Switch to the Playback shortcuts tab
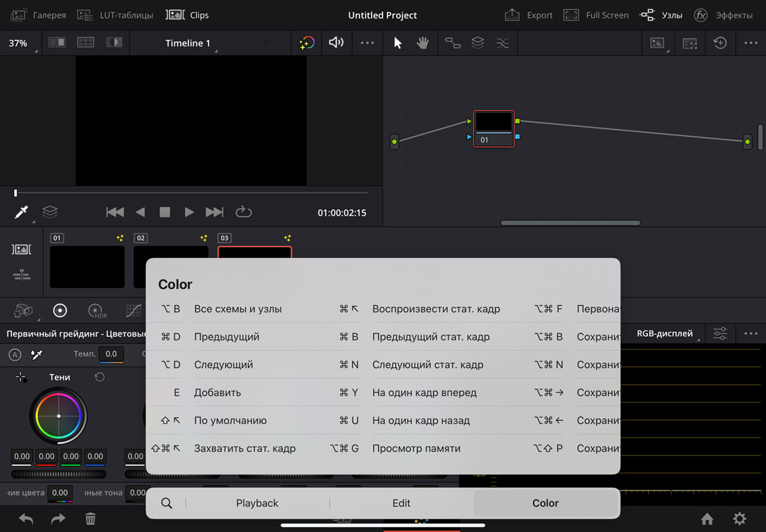Screen dimensions: 766x532 [257, 503]
